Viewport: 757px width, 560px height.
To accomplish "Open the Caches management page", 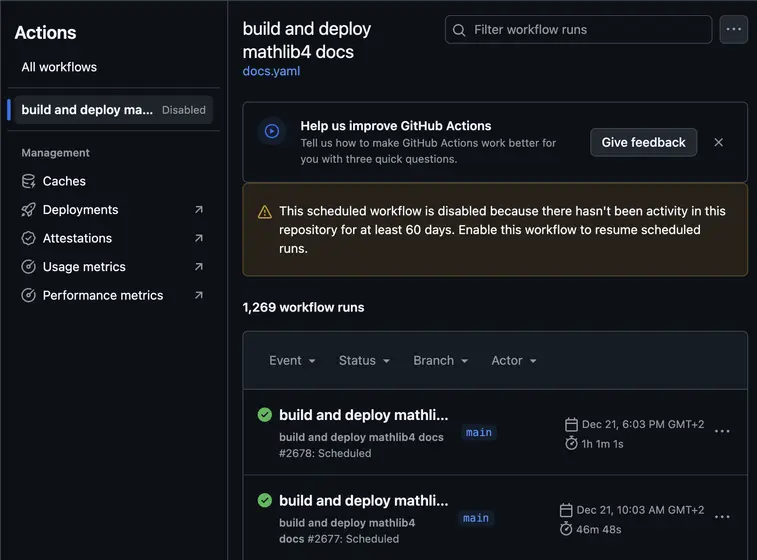I will 64,181.
